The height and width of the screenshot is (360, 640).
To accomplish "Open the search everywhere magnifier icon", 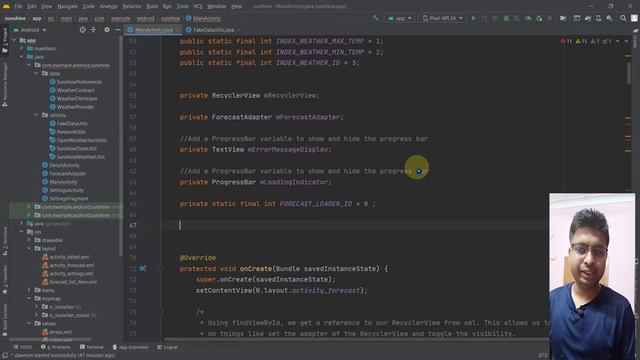I will click(623, 18).
